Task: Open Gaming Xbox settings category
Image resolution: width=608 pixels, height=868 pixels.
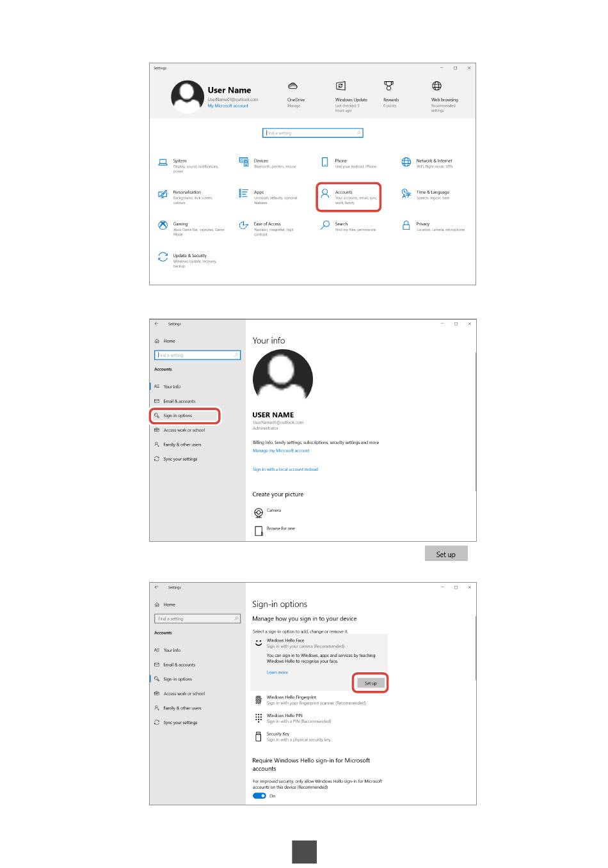Action: pyautogui.click(x=180, y=226)
